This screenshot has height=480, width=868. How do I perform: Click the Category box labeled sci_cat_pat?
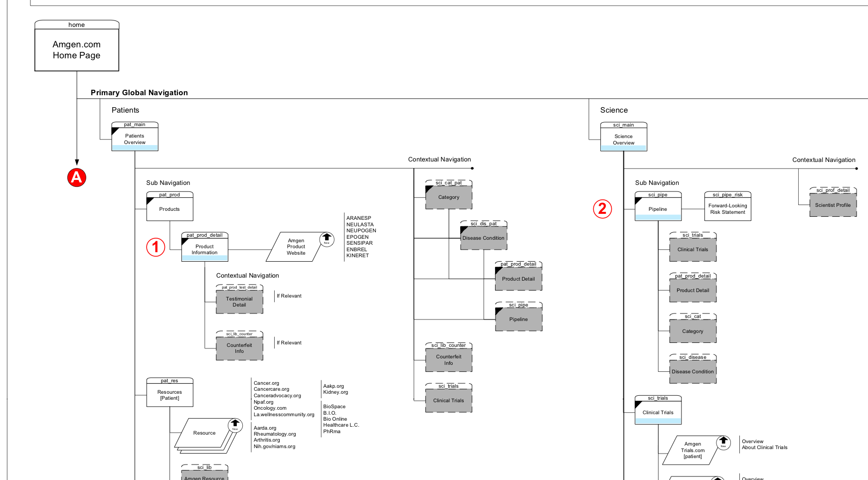pyautogui.click(x=449, y=195)
